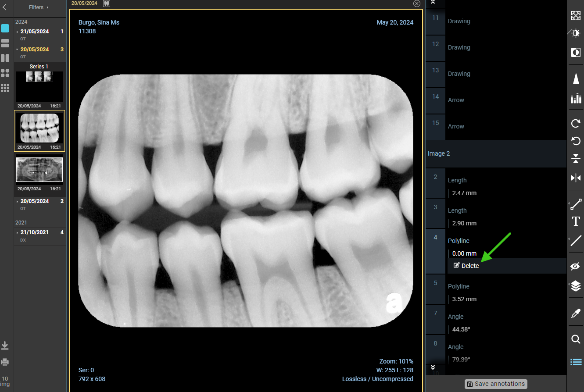Expand the 20/05/2024 study with 2 images
The height and width of the screenshot is (392, 584).
point(40,204)
